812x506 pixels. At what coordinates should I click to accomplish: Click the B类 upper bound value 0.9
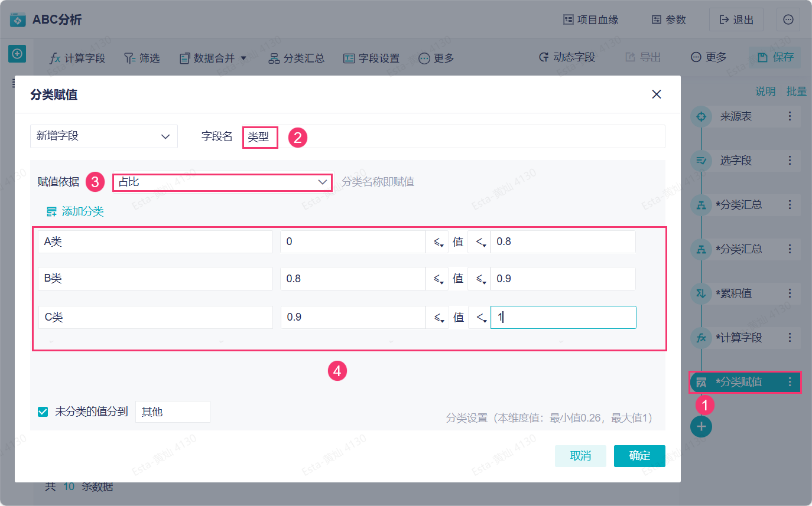point(563,279)
